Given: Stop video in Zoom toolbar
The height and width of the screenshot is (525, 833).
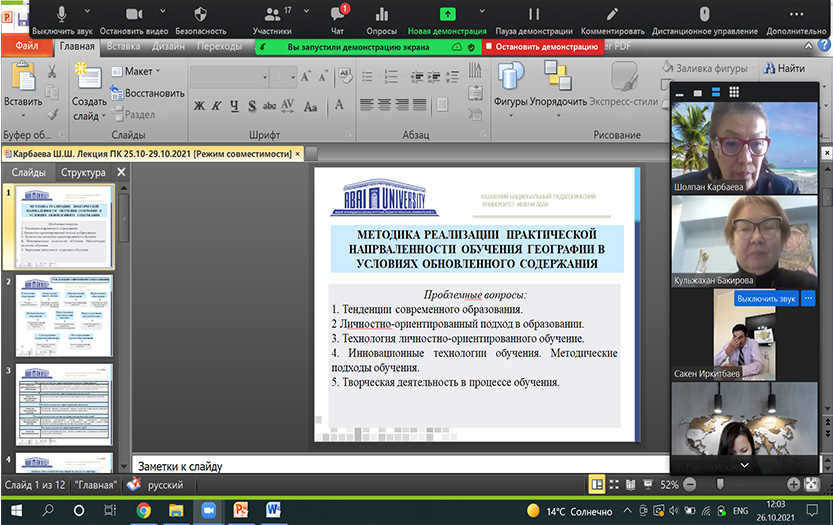Looking at the screenshot, I should tap(133, 14).
